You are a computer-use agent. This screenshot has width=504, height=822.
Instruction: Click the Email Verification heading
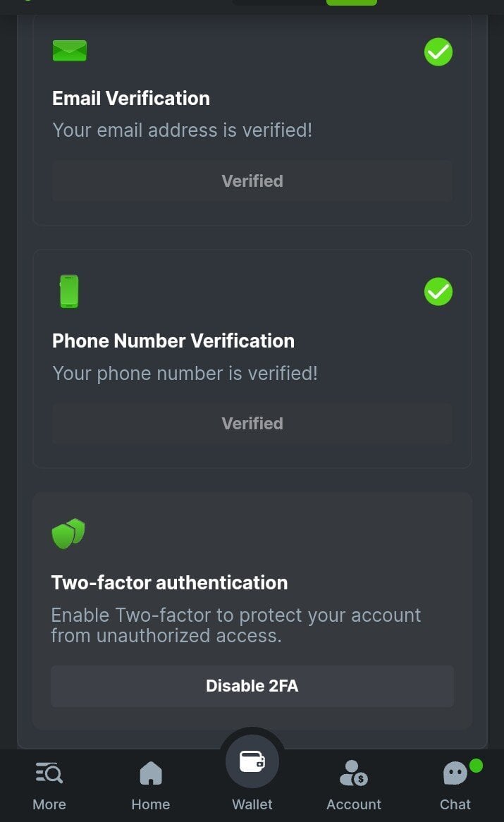click(131, 98)
